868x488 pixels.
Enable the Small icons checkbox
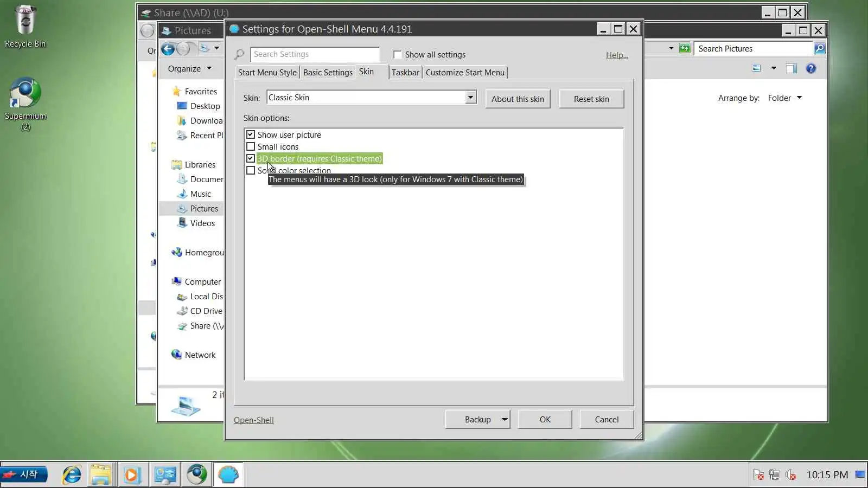[251, 147]
